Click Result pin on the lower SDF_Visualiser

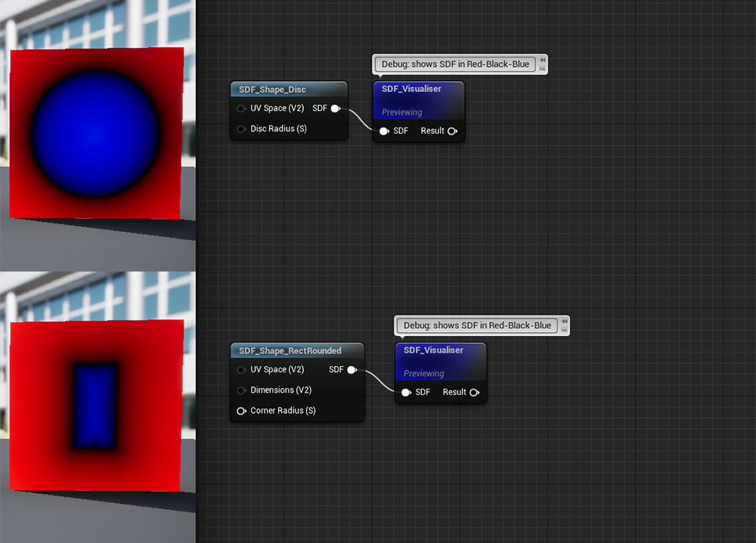474,393
